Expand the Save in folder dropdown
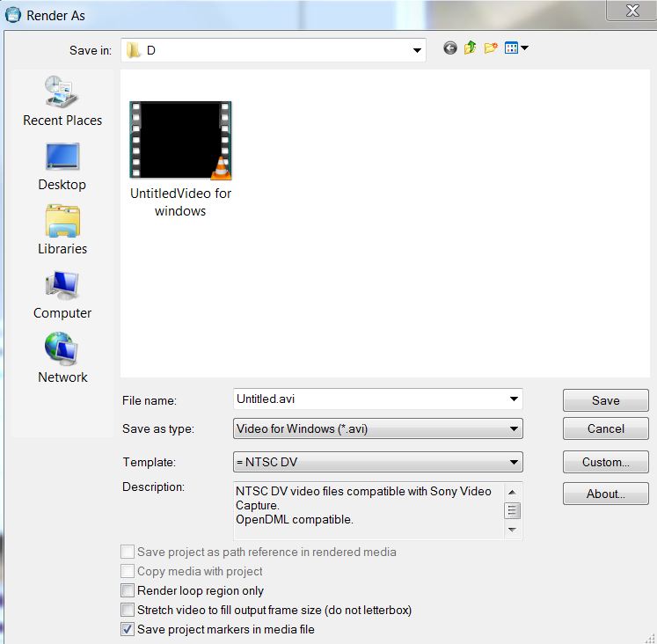Screen dimensions: 657x644 [x=417, y=50]
